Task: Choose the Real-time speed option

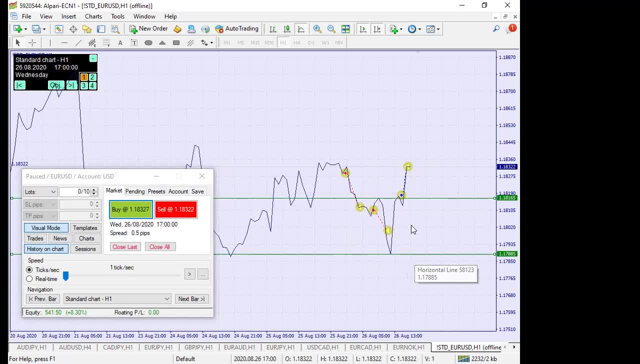Action: click(x=29, y=279)
